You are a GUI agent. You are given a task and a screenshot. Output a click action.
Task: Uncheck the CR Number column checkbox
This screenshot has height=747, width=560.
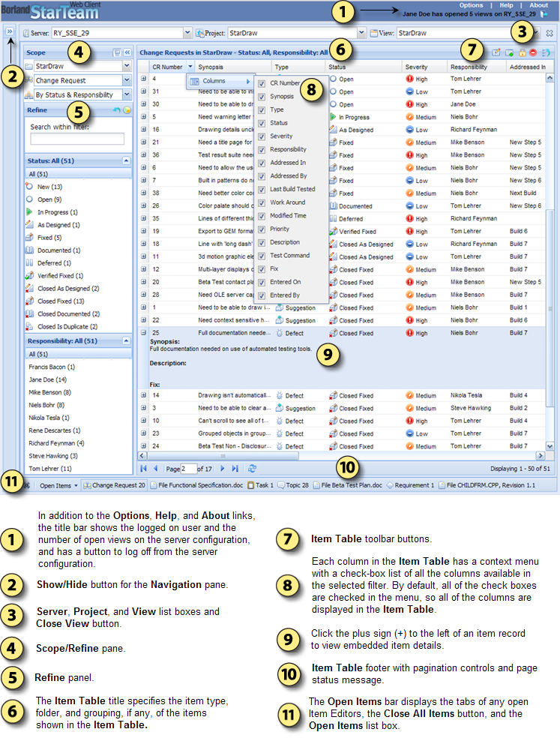[x=262, y=83]
